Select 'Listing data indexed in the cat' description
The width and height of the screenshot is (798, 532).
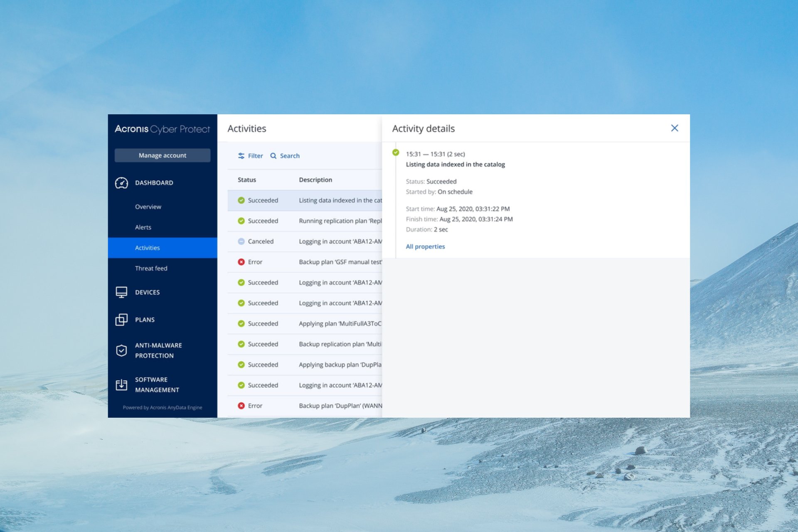340,200
